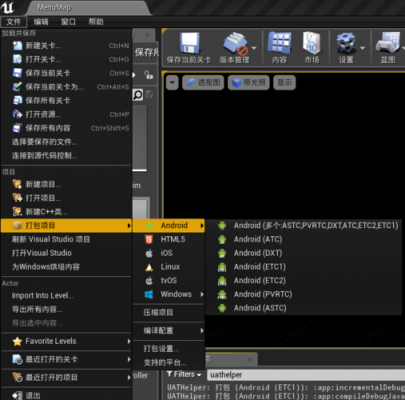The height and width of the screenshot is (400, 405).
Task: Click the 带光照 view mode button
Action: pyautogui.click(x=249, y=82)
